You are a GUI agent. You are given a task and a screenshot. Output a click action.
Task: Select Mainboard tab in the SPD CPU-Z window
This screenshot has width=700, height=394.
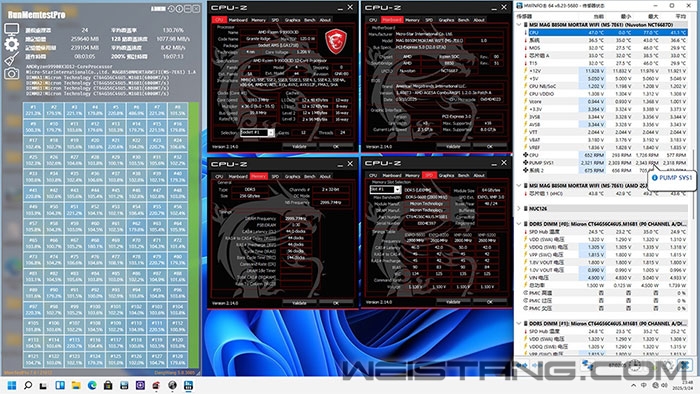coord(392,175)
